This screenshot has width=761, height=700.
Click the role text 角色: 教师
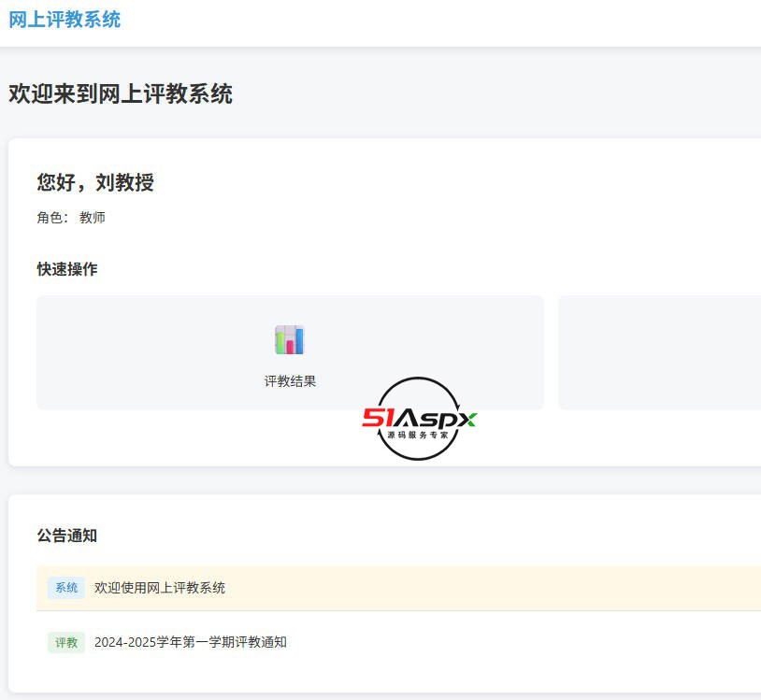pos(71,218)
